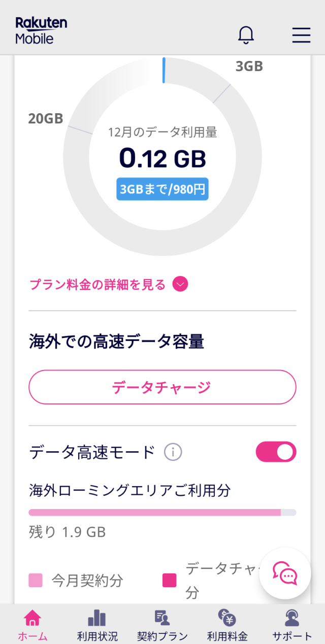The height and width of the screenshot is (644, 325).
Task: Tap the 3GBまで/980円 price badge
Action: 162,189
